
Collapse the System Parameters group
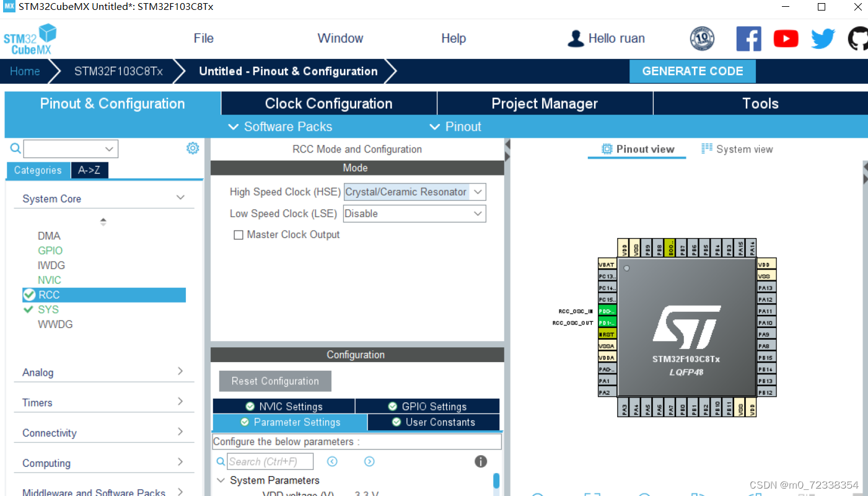point(221,480)
